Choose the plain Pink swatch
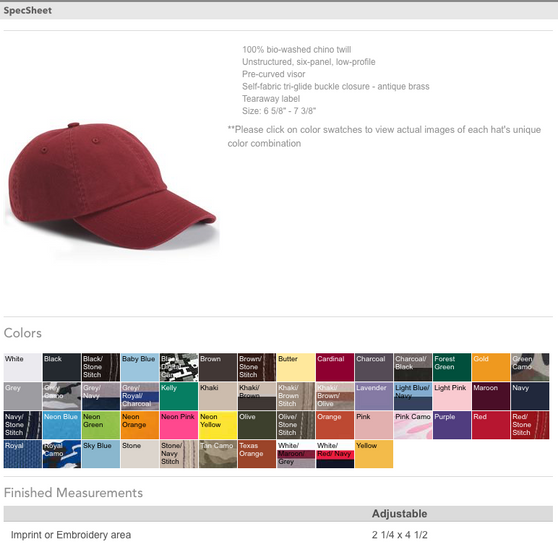The width and height of the screenshot is (558, 549). click(374, 425)
